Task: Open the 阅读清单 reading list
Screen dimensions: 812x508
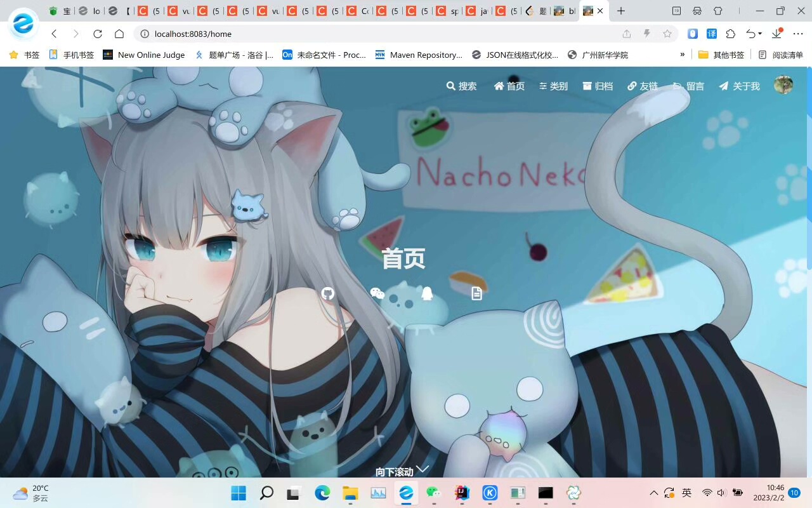Action: [780, 55]
